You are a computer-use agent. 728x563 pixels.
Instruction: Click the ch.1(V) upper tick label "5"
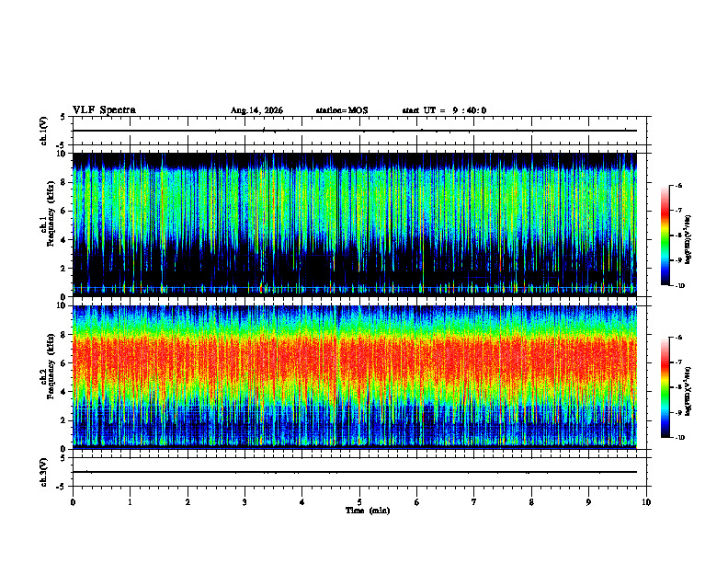click(x=63, y=117)
